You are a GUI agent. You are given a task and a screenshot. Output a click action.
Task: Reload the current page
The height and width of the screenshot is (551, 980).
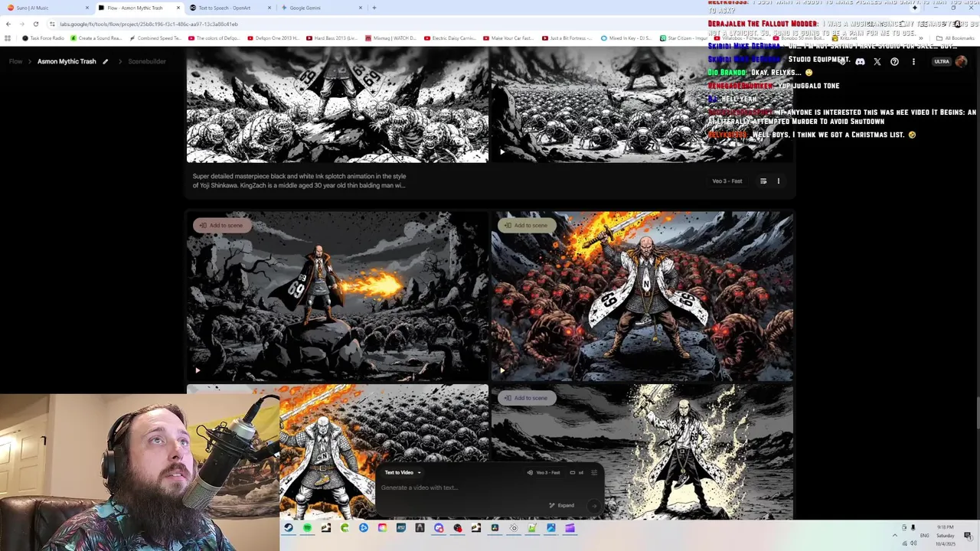[35, 24]
